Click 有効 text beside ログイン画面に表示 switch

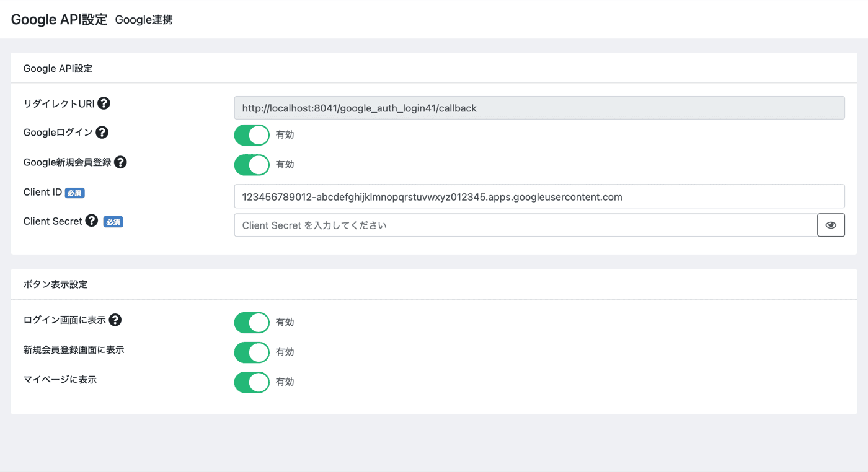coord(285,323)
